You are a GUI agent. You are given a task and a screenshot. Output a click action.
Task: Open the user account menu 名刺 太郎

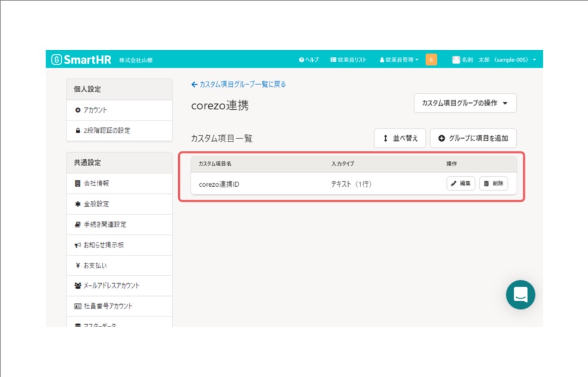click(495, 59)
